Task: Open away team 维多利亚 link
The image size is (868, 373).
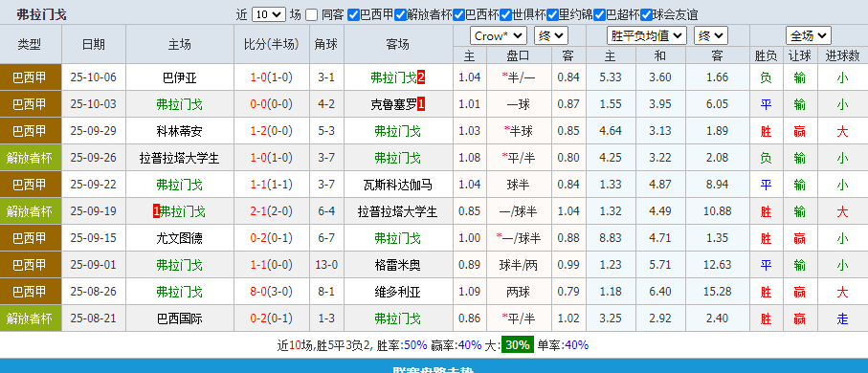Action: tap(398, 292)
